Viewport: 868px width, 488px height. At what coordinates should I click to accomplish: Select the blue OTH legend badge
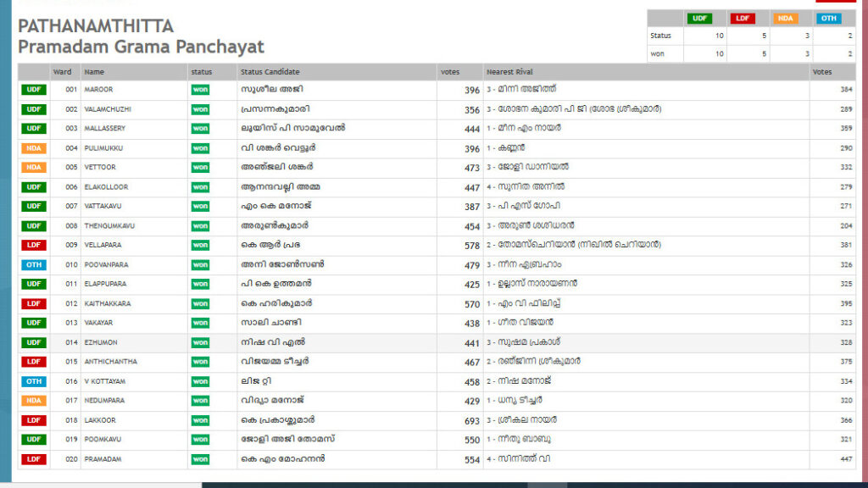(x=828, y=18)
